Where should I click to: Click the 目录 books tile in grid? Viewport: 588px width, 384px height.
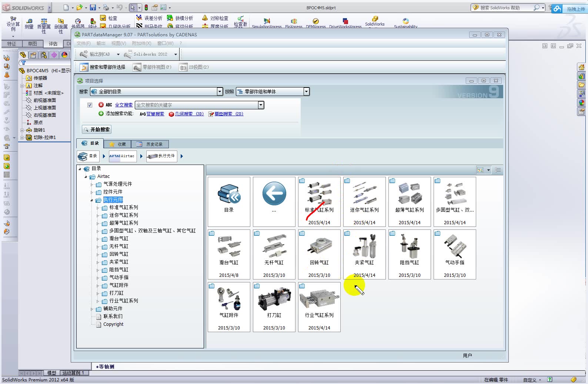(x=229, y=202)
